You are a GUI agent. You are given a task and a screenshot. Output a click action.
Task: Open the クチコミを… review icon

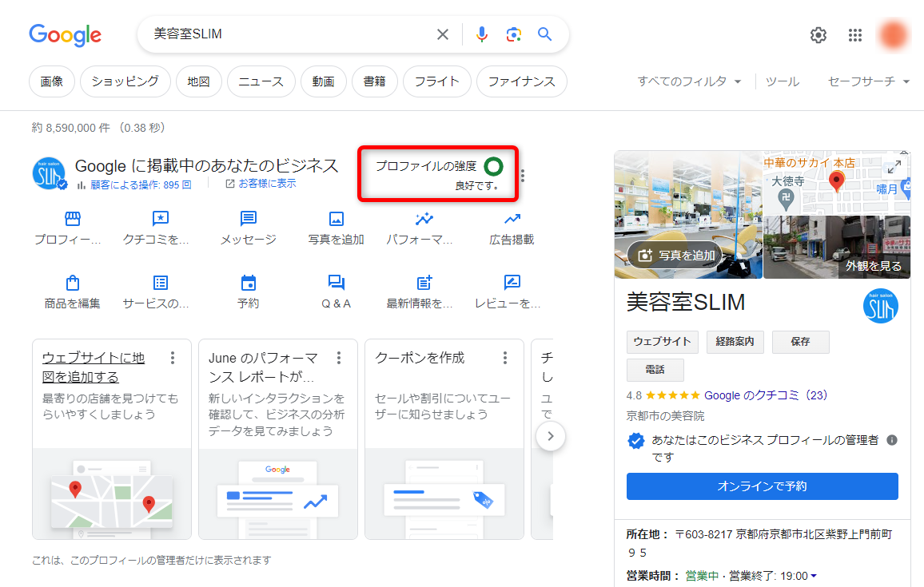(161, 219)
